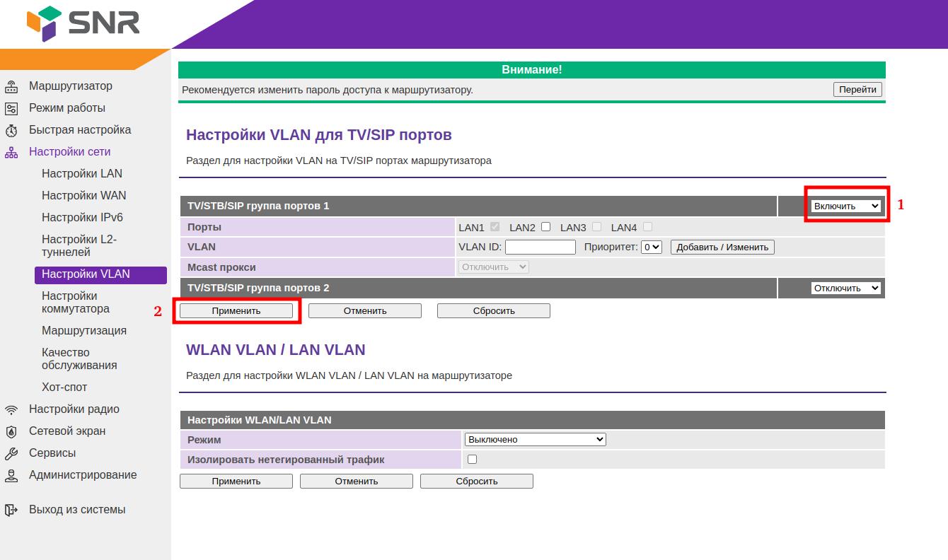The image size is (948, 560).
Task: Open Качество обслуживания submenu item
Action: pos(79,358)
